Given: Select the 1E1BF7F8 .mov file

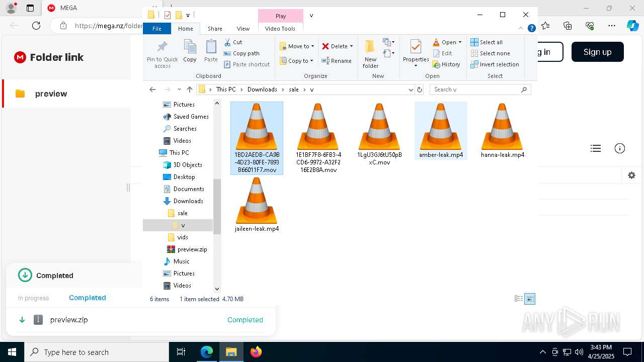Looking at the screenshot, I should pyautogui.click(x=318, y=138).
